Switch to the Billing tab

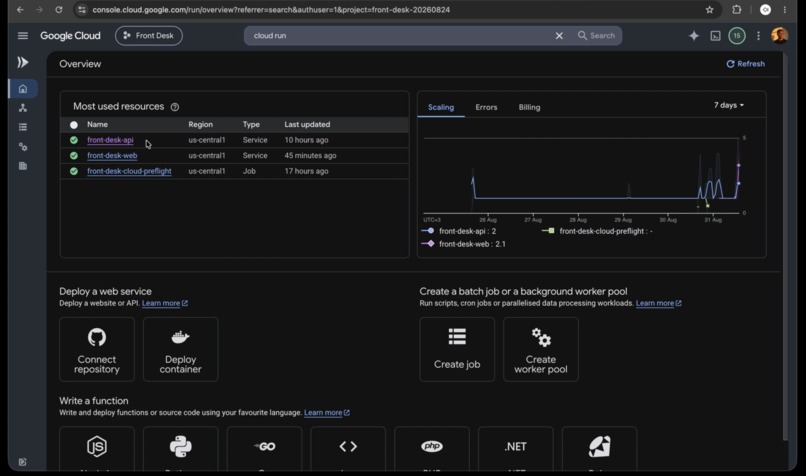click(529, 107)
